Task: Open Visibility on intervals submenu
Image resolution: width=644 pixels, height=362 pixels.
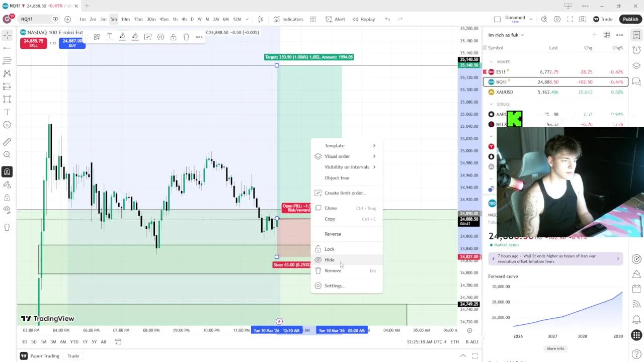Action: click(x=347, y=167)
